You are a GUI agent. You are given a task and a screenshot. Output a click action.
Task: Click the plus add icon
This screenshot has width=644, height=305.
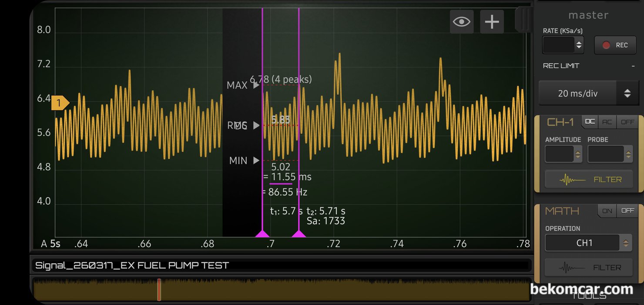492,22
